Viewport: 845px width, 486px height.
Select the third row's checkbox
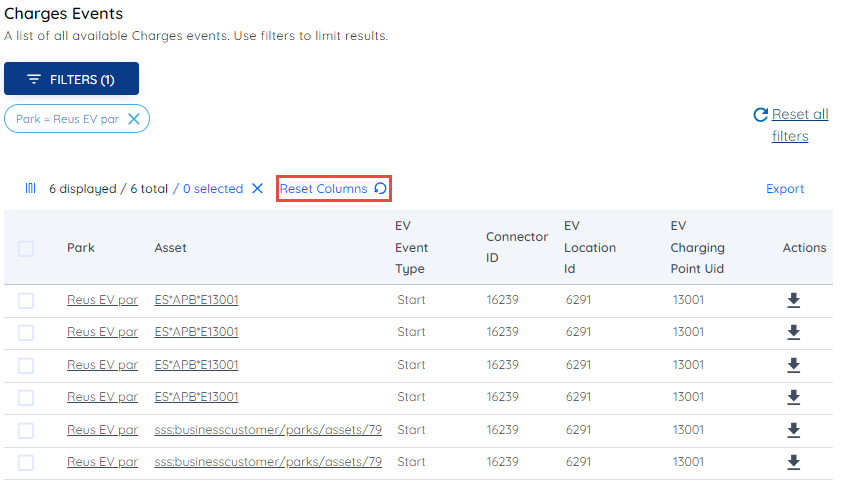(x=26, y=366)
